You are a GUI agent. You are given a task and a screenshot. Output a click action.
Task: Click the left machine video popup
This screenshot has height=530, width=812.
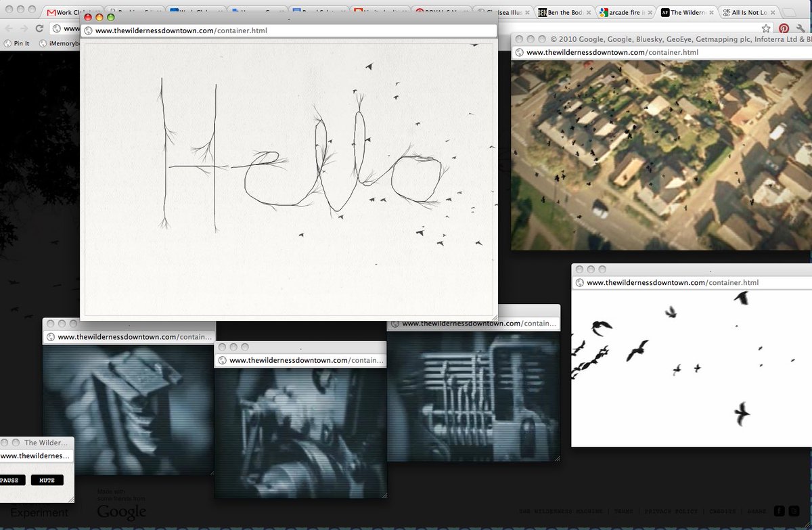coord(129,410)
